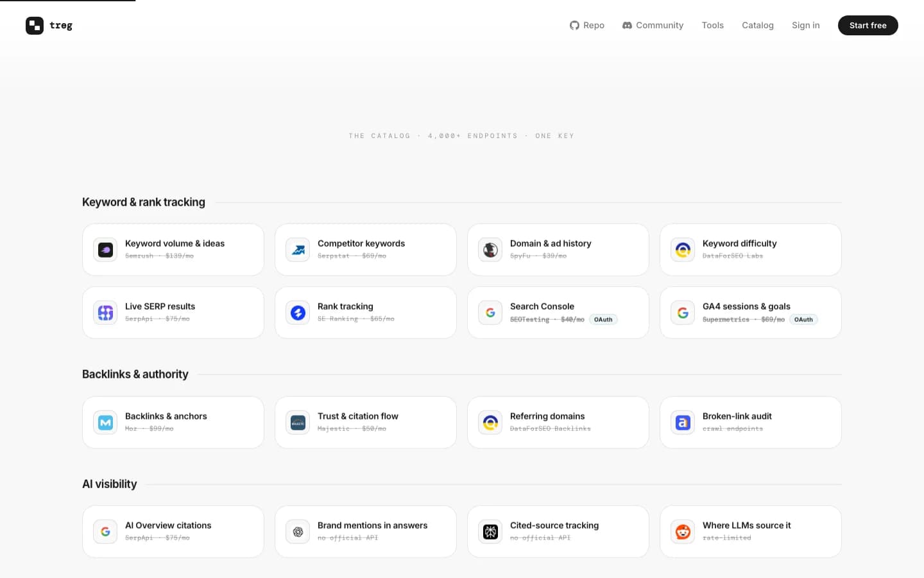Open the Cited-source tracking title

[x=554, y=525]
